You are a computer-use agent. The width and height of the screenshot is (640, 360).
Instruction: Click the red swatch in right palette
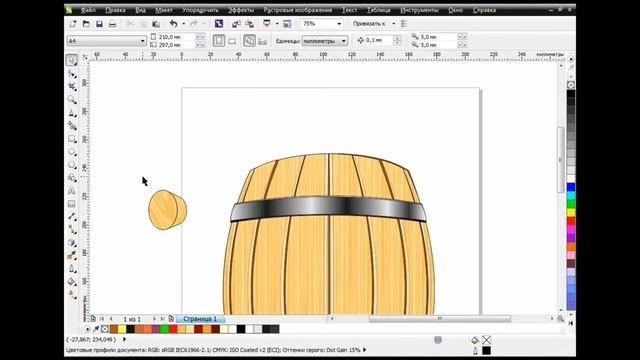(x=571, y=221)
